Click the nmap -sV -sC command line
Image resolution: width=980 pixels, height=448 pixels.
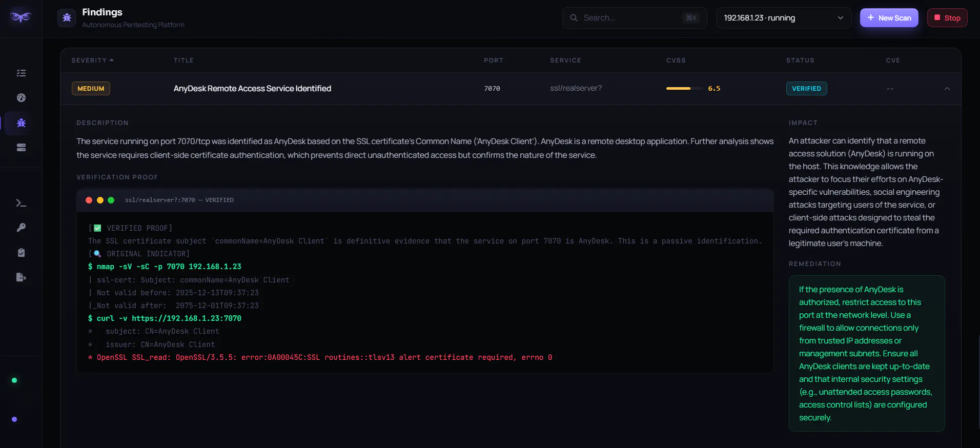tap(165, 267)
